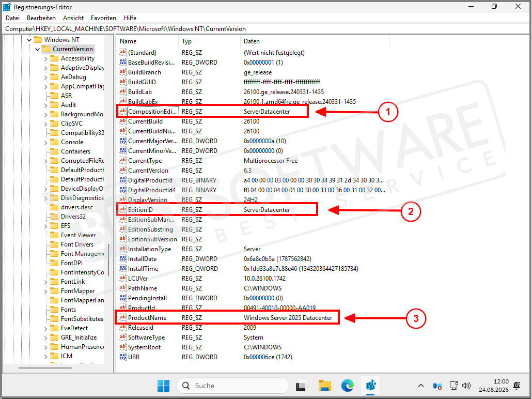Click the tree pane horizontal scrollbar thumb
The image size is (532, 399).
(45, 368)
